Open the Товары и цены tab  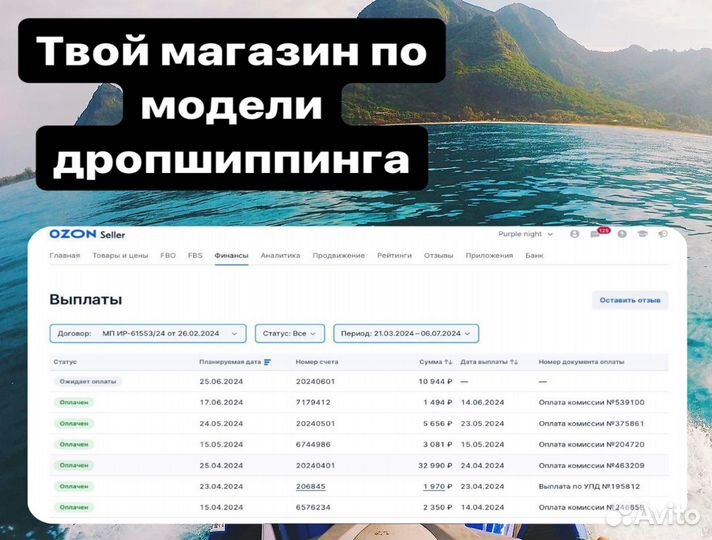tap(120, 256)
